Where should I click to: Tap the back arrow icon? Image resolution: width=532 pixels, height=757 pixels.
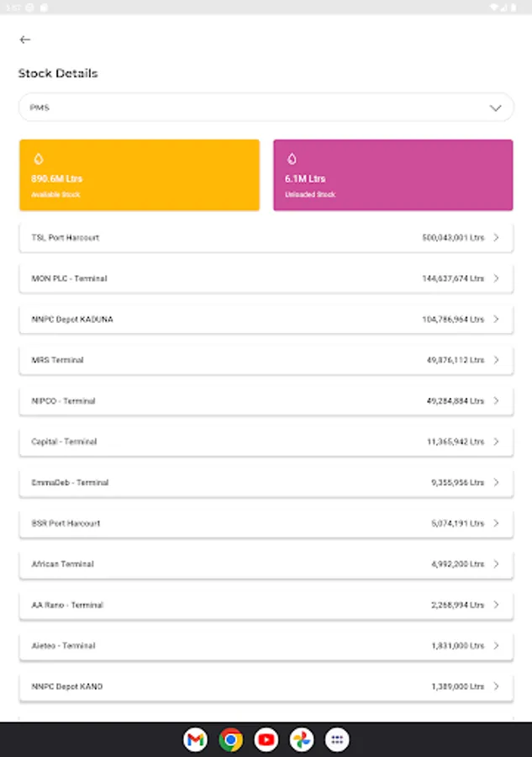point(25,40)
